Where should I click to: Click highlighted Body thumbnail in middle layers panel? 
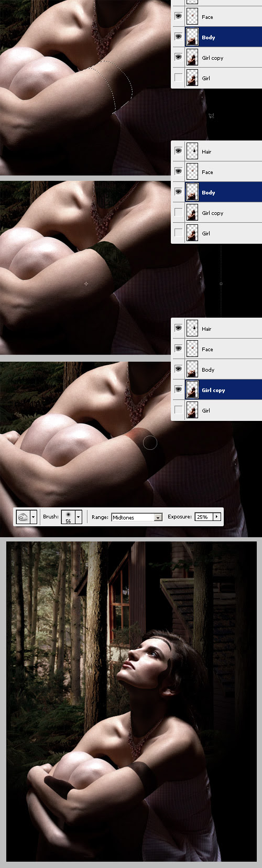pos(192,192)
